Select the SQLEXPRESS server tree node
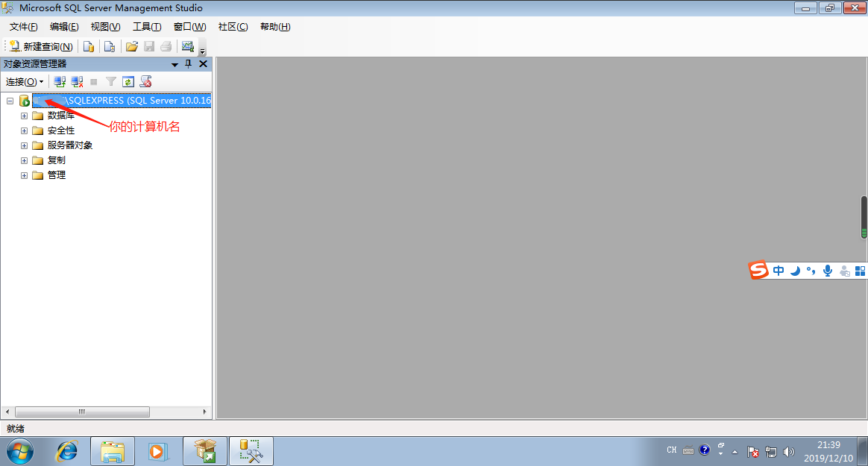868x466 pixels. click(x=122, y=100)
